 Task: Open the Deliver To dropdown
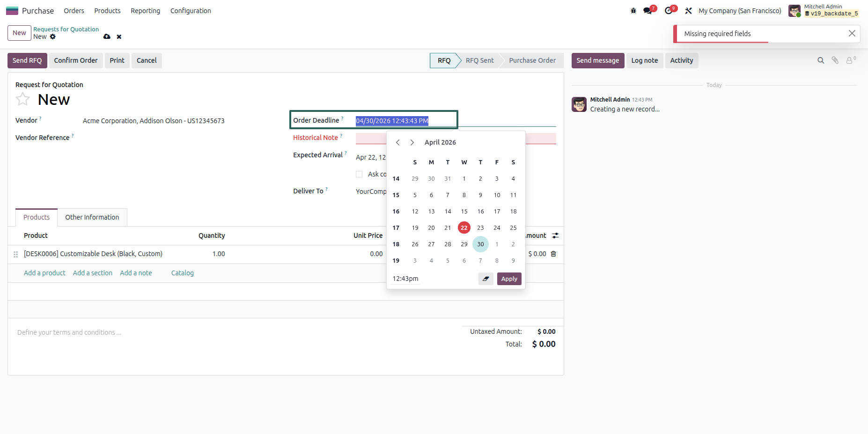click(x=371, y=191)
